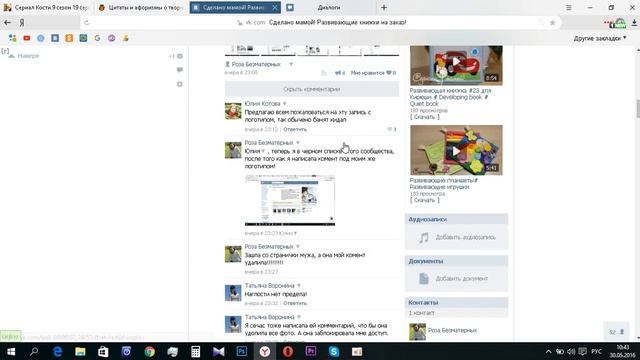The height and width of the screenshot is (360, 640).
Task: Open the 'Аудиозаписи' section header
Action: (456, 219)
